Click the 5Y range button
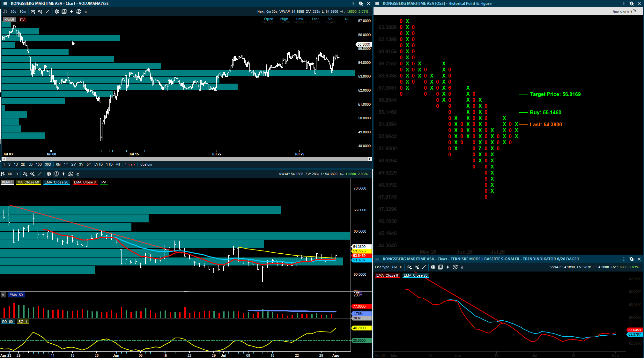This screenshot has height=358, width=644. point(89,165)
